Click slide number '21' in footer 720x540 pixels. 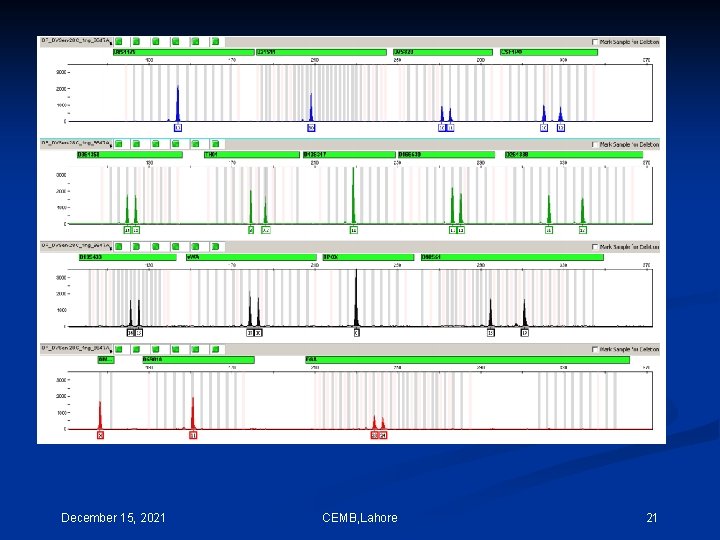point(652,518)
